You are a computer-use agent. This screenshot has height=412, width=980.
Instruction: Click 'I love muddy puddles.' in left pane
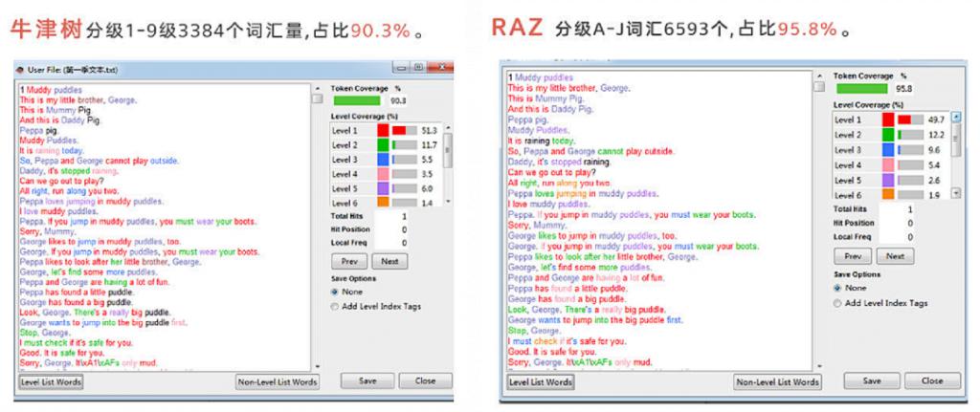coord(58,211)
